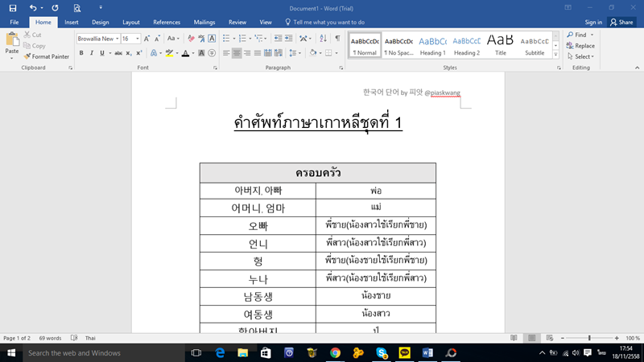This screenshot has height=362, width=644.
Task: Apply text highlight color
Action: pyautogui.click(x=169, y=53)
